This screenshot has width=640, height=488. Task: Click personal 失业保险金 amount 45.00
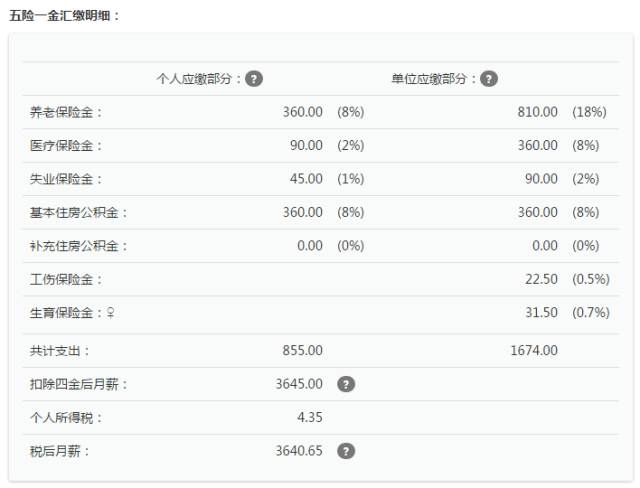click(306, 179)
